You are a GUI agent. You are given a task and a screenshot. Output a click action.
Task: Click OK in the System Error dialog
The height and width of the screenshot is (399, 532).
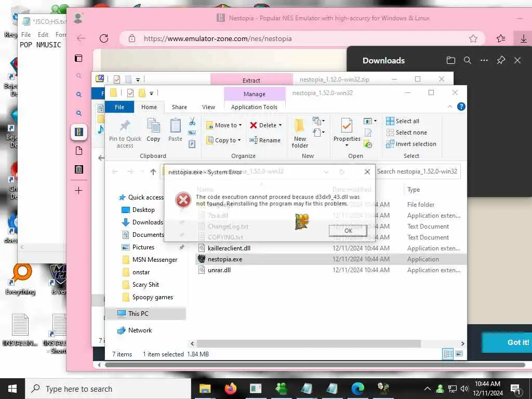click(x=348, y=231)
